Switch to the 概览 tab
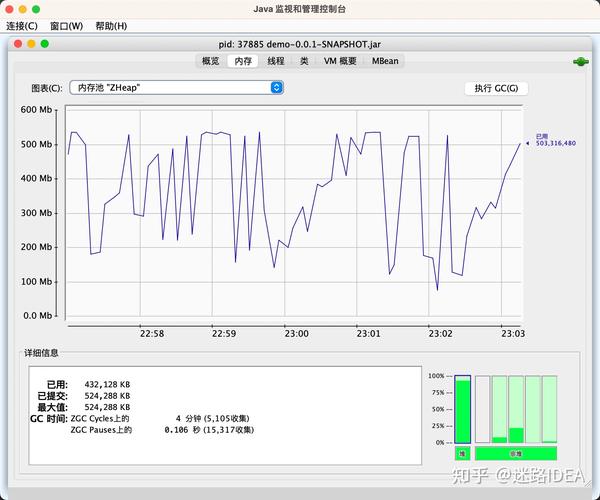The height and width of the screenshot is (500, 600). [210, 61]
